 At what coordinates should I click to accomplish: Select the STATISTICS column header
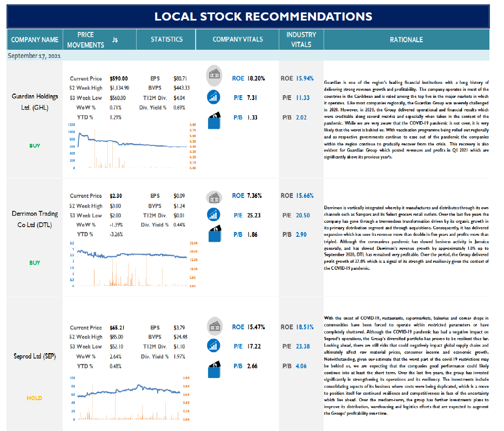166,39
